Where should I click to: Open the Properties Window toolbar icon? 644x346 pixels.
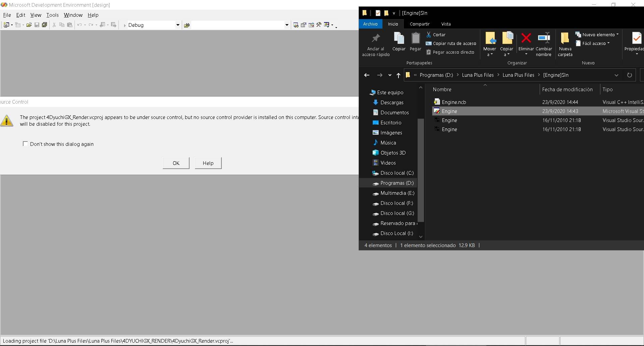(304, 25)
